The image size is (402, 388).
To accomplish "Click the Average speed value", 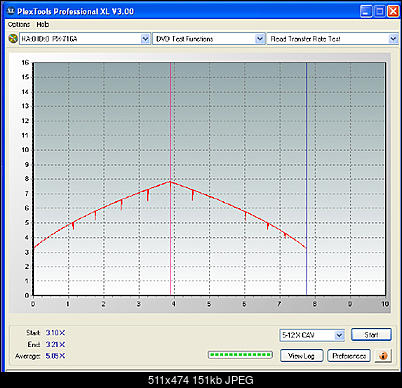I will [55, 356].
